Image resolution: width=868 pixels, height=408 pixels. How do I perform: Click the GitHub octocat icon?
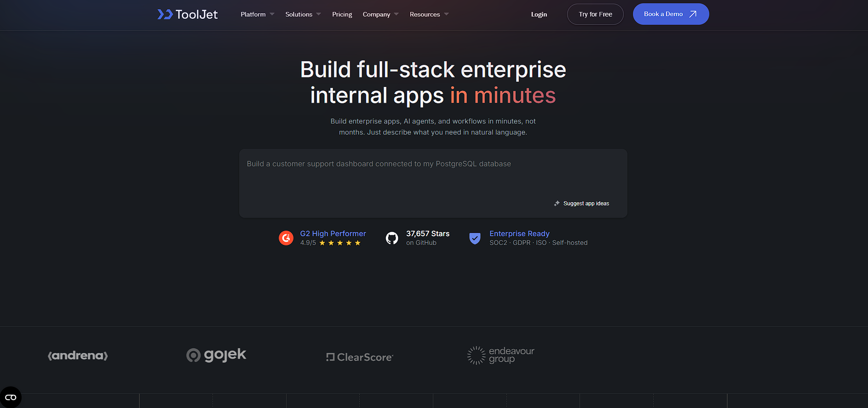tap(392, 238)
